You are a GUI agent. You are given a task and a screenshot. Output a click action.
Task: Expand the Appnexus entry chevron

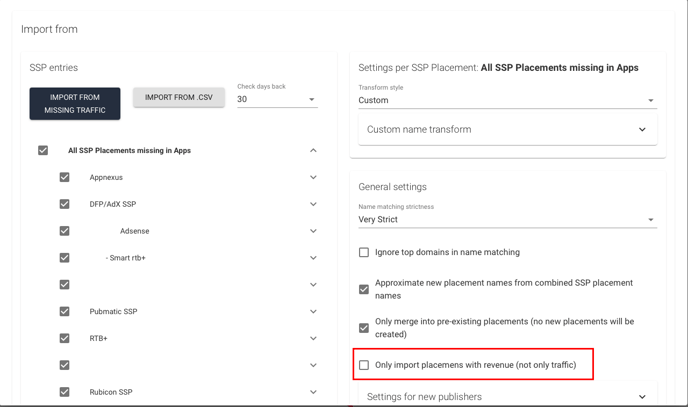coord(313,177)
